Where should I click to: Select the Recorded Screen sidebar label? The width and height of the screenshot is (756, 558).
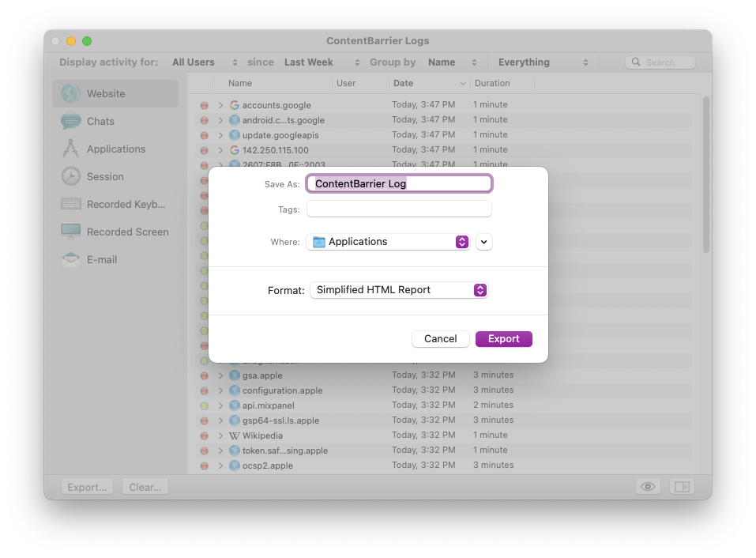[x=128, y=232]
